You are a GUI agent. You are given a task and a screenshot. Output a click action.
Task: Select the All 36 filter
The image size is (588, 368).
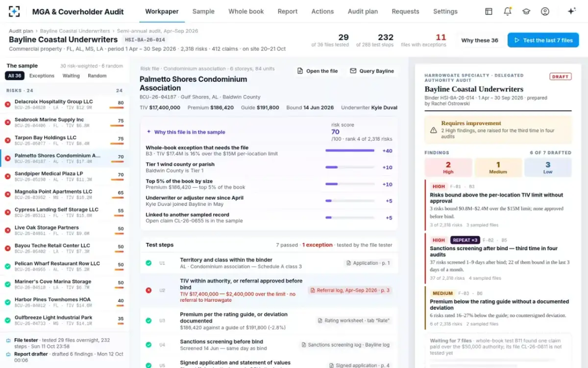click(15, 76)
